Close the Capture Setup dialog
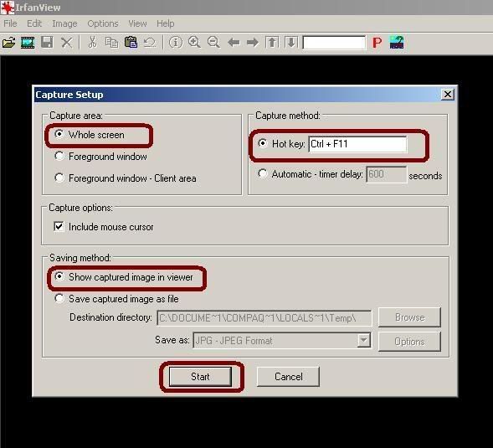This screenshot has height=448, width=493. pyautogui.click(x=448, y=95)
